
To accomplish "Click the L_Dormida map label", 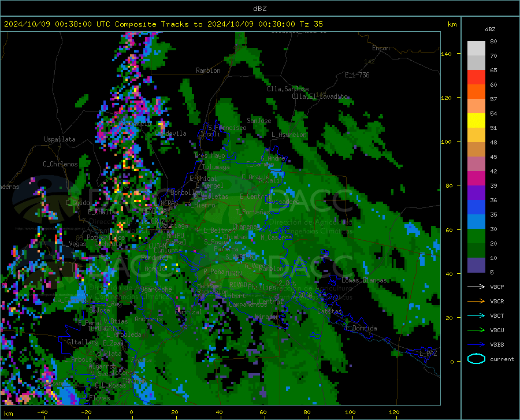I will tap(361, 328).
